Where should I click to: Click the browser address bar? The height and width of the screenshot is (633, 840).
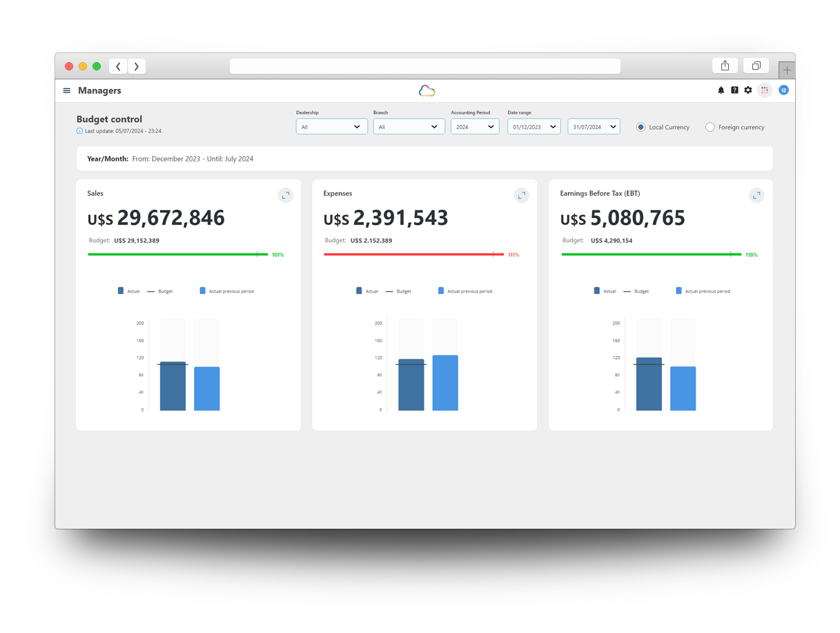click(x=425, y=66)
